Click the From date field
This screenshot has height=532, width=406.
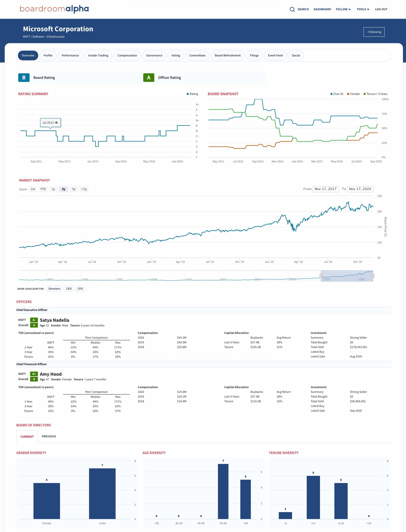(x=325, y=189)
